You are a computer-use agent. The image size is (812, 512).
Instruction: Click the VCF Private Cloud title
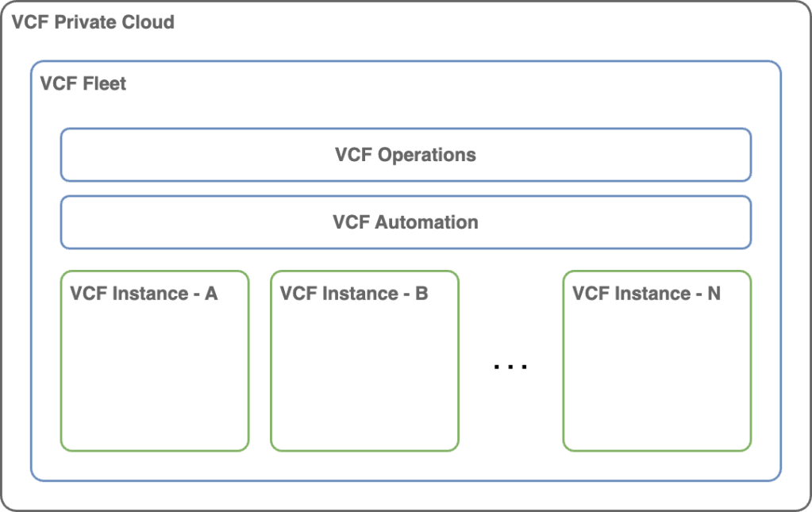[x=93, y=21]
